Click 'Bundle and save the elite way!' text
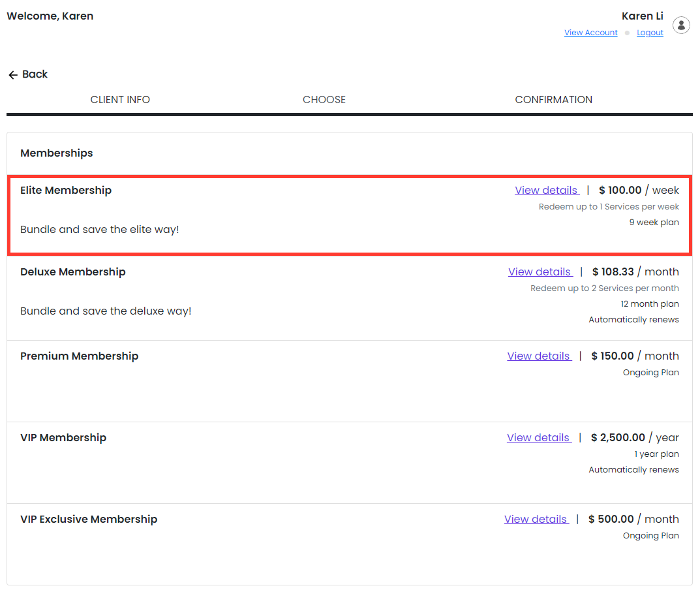 coord(100,230)
